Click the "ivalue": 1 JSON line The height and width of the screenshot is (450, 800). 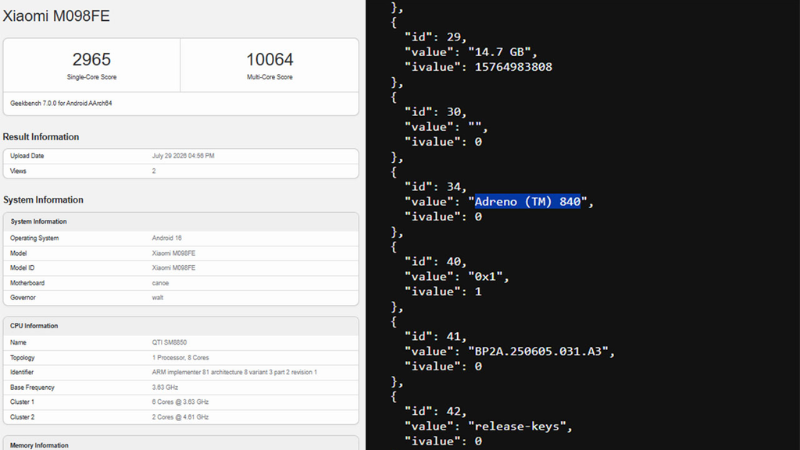click(443, 291)
